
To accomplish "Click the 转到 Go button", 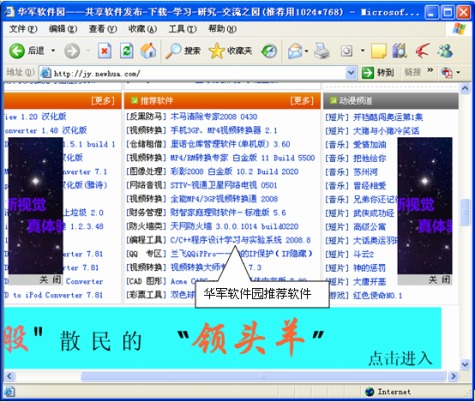I will click(378, 72).
